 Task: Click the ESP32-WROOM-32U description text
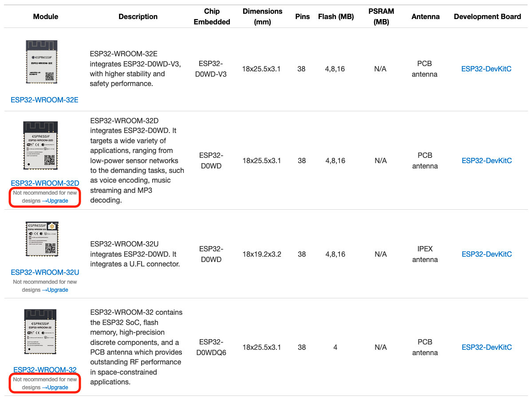(x=135, y=254)
